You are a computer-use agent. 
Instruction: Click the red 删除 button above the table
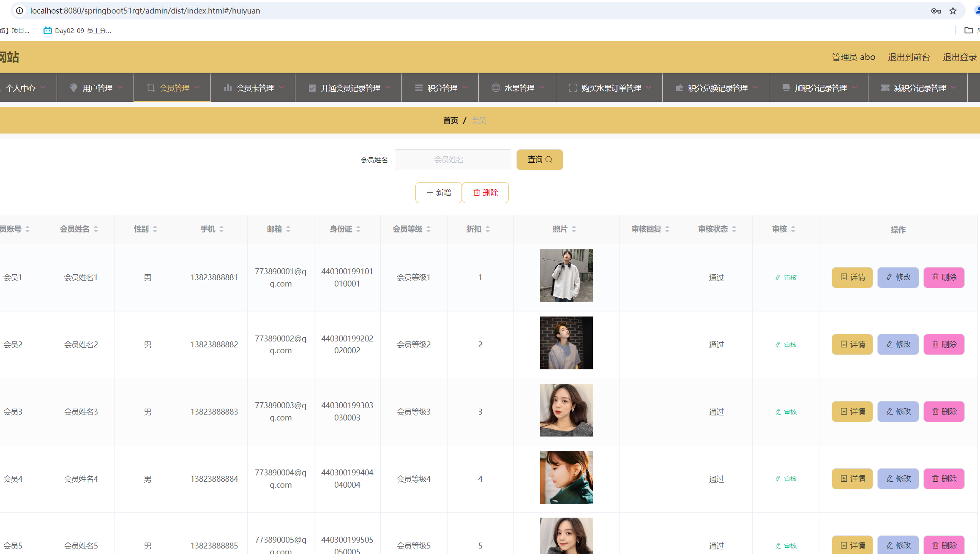(485, 193)
